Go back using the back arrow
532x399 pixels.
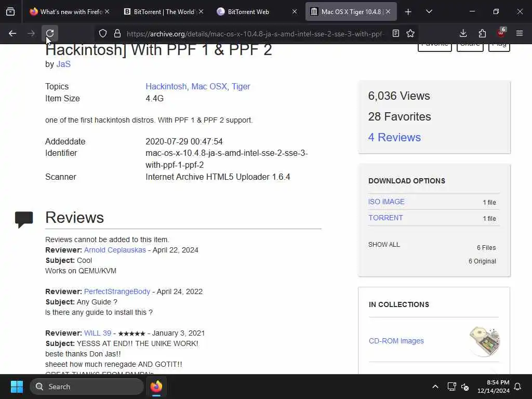coord(12,33)
